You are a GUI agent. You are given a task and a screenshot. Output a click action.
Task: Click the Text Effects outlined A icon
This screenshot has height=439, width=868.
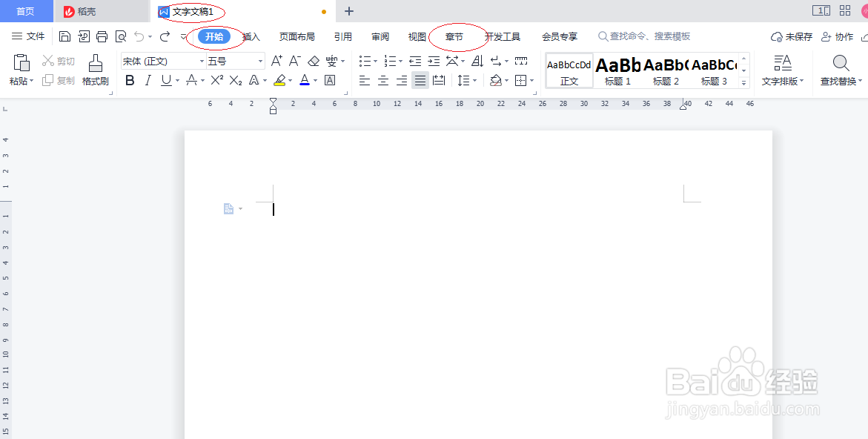tap(254, 80)
